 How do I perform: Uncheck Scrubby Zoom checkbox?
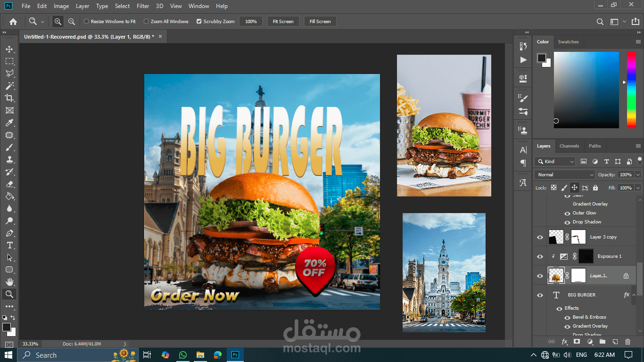coord(199,21)
